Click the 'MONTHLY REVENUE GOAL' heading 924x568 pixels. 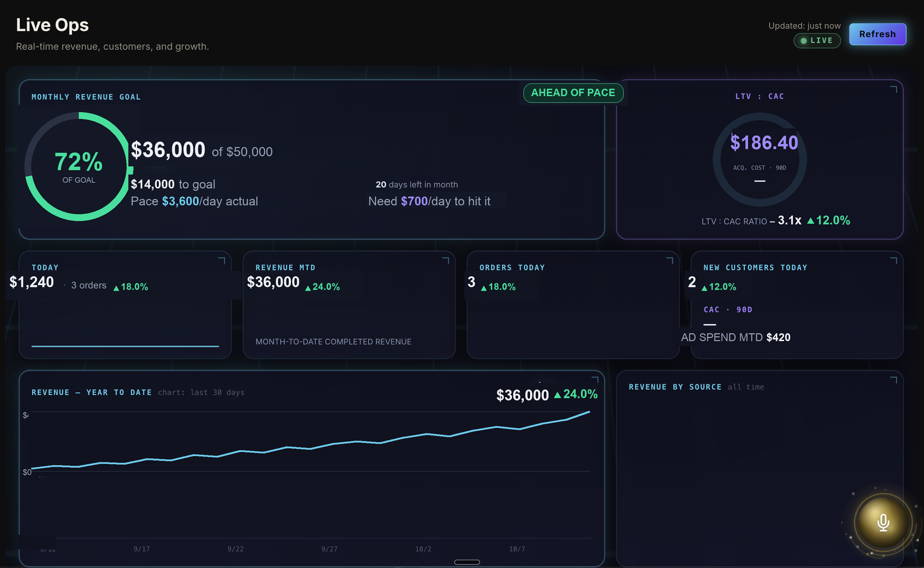(86, 97)
